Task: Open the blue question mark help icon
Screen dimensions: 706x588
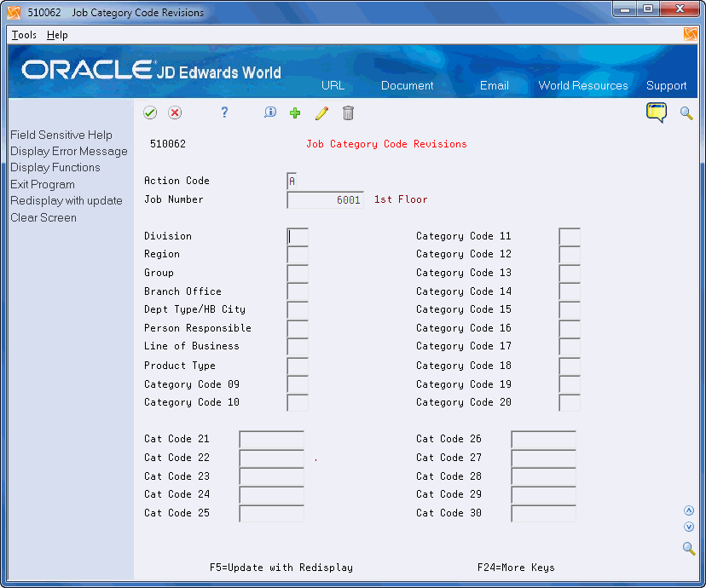Action: click(x=224, y=112)
